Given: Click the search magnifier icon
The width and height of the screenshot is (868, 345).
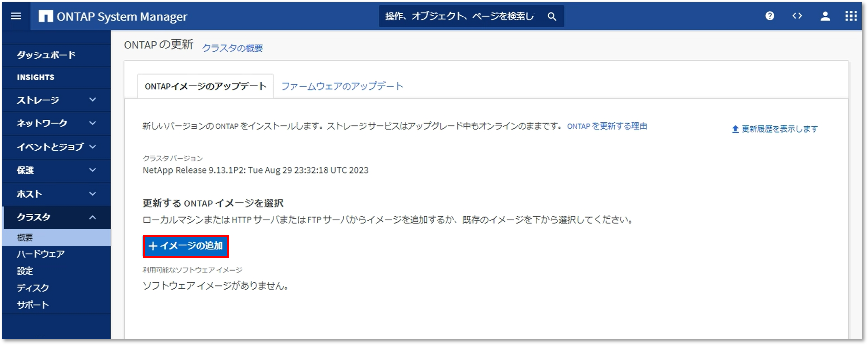Looking at the screenshot, I should tap(552, 16).
